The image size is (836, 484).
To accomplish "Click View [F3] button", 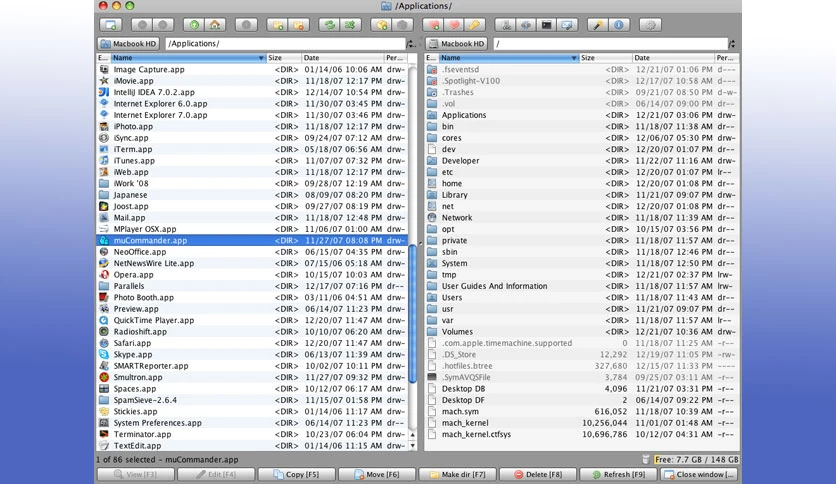I will pyautogui.click(x=135, y=474).
